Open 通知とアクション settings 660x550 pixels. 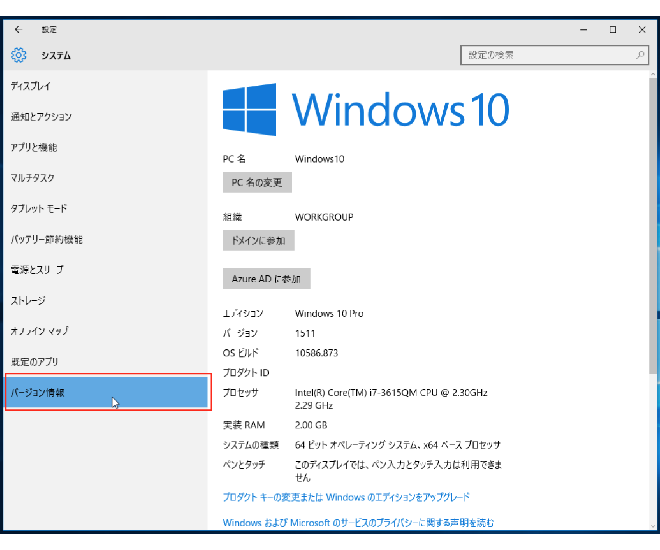[106, 117]
